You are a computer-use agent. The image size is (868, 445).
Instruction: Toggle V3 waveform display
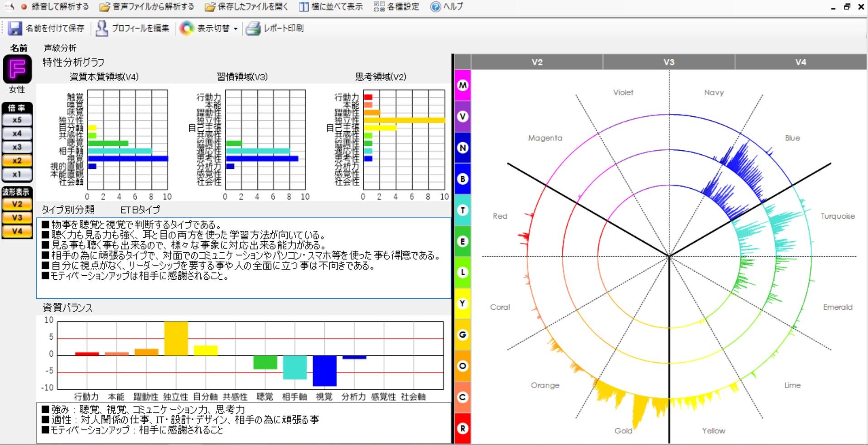point(17,218)
